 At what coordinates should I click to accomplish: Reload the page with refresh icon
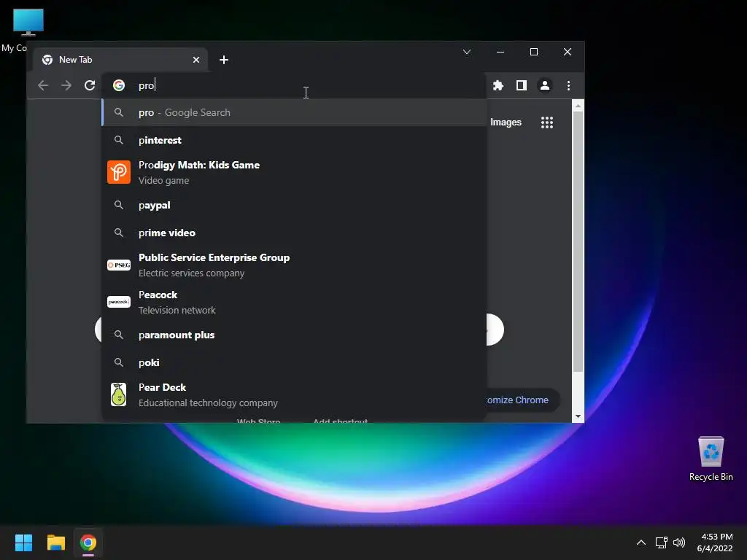pyautogui.click(x=90, y=86)
